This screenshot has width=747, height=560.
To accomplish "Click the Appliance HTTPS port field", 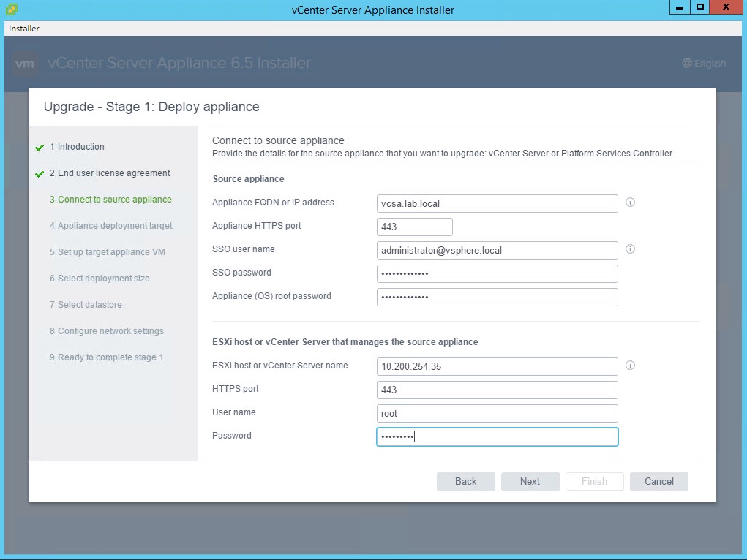I will tap(414, 227).
